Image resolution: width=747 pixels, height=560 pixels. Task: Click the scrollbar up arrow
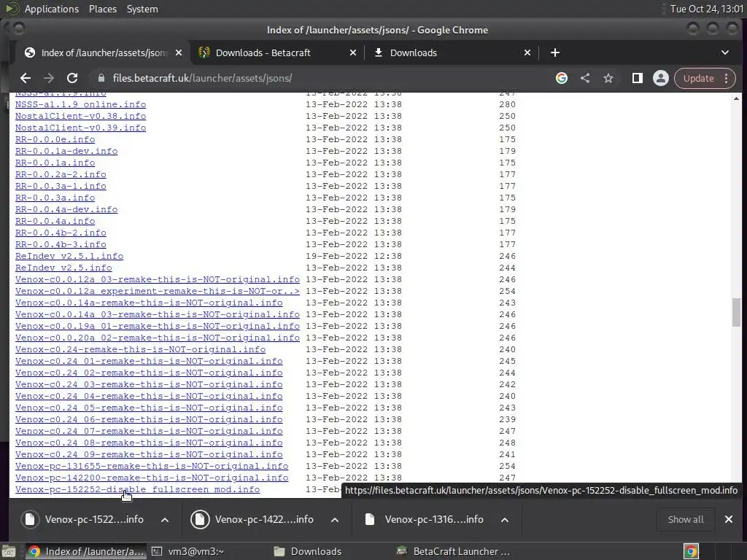click(736, 98)
